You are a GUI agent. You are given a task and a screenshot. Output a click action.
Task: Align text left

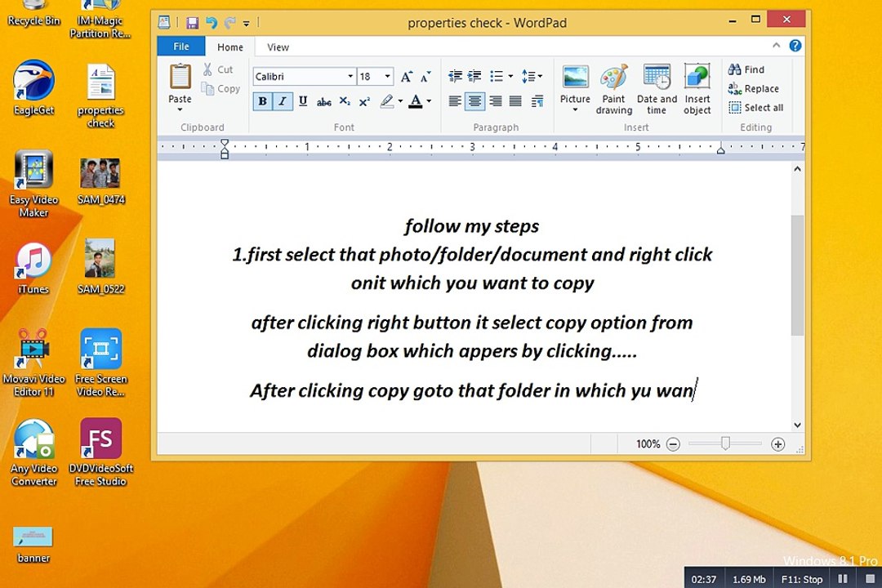coord(455,101)
